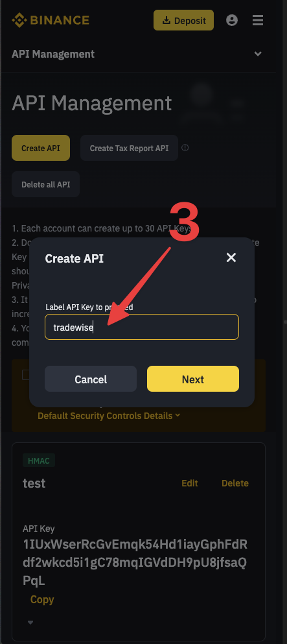The width and height of the screenshot is (287, 644).
Task: Focus the Label API Key input field
Action: [142, 327]
